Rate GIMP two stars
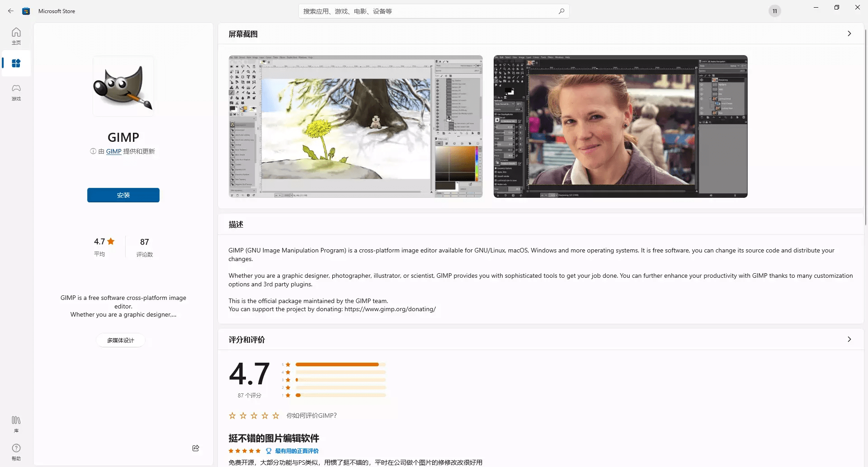The width and height of the screenshot is (868, 467). point(243,416)
